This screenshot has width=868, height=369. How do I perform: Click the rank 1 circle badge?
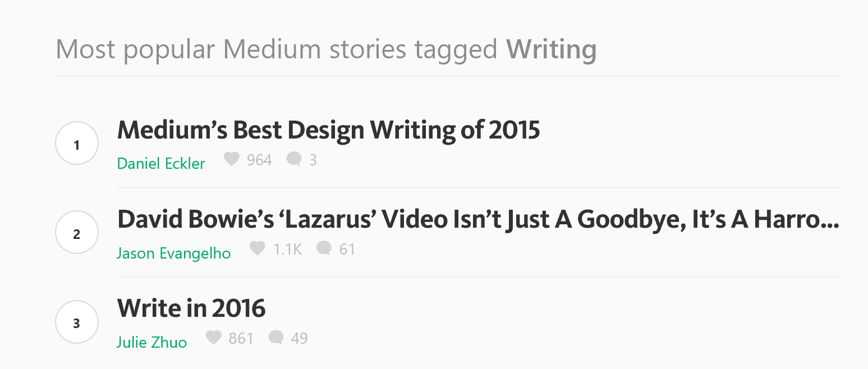(77, 144)
